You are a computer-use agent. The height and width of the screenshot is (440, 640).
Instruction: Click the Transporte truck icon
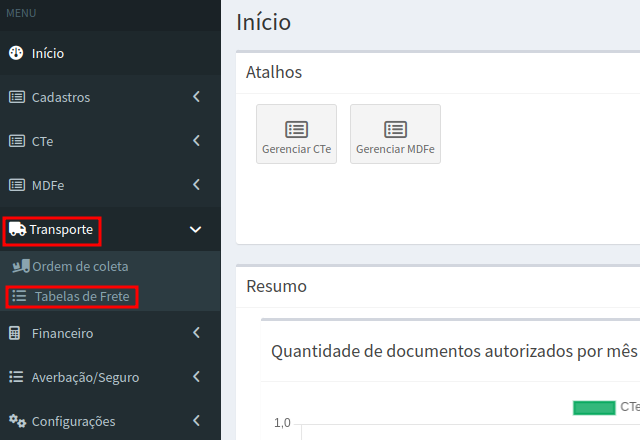point(17,230)
